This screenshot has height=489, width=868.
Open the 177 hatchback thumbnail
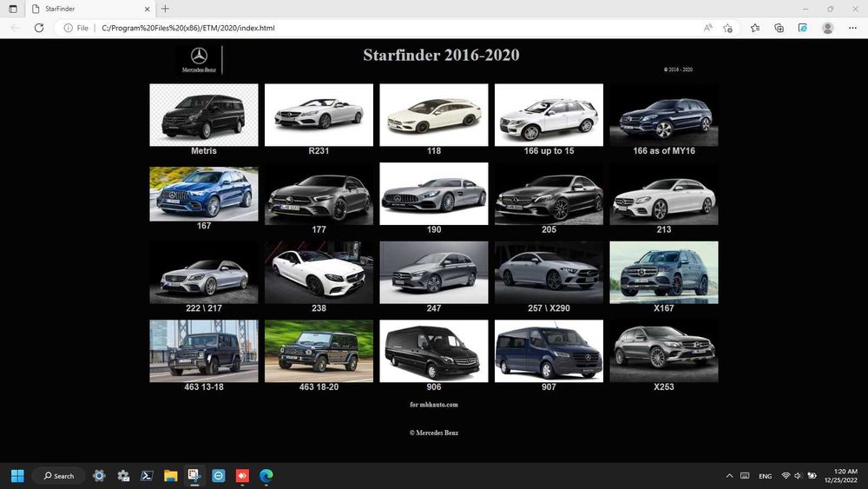tap(319, 194)
